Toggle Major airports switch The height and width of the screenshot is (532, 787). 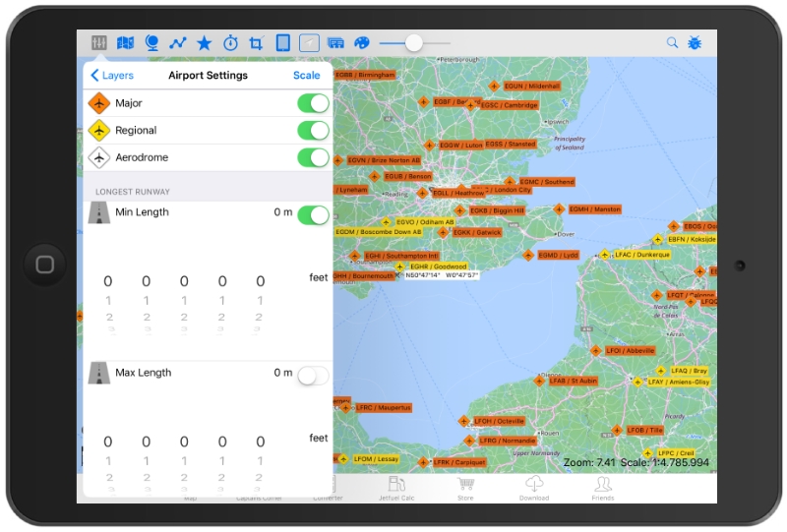[313, 103]
